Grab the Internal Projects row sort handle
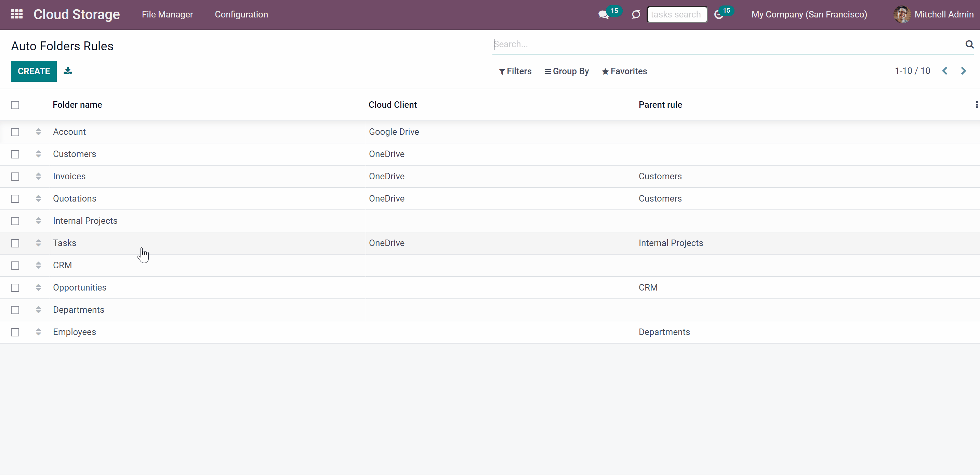The height and width of the screenshot is (475, 980). [x=38, y=221]
